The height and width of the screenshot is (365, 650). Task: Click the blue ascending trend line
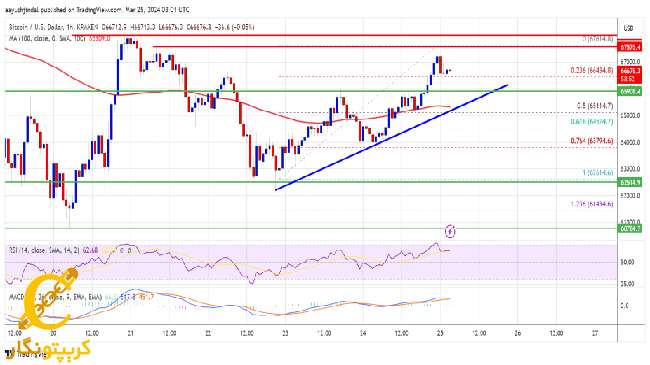click(391, 138)
